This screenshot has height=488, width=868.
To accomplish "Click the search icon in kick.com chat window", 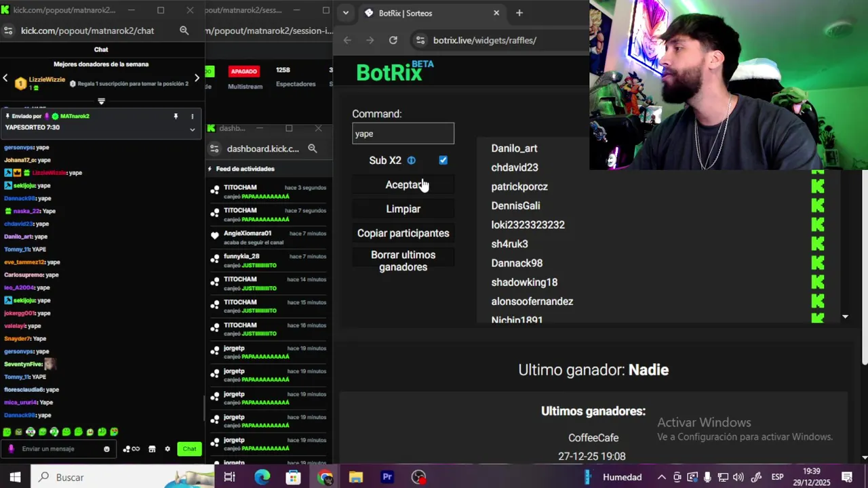I will coord(184,30).
